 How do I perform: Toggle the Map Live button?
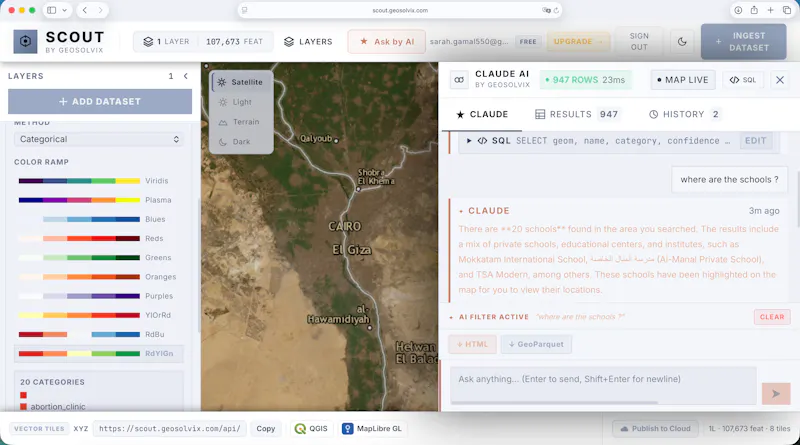click(x=683, y=80)
